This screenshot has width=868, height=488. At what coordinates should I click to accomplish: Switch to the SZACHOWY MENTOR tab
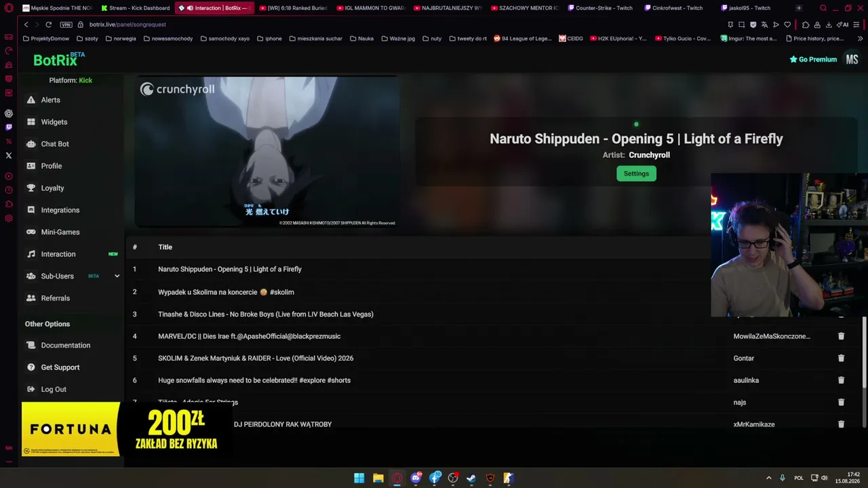[524, 8]
